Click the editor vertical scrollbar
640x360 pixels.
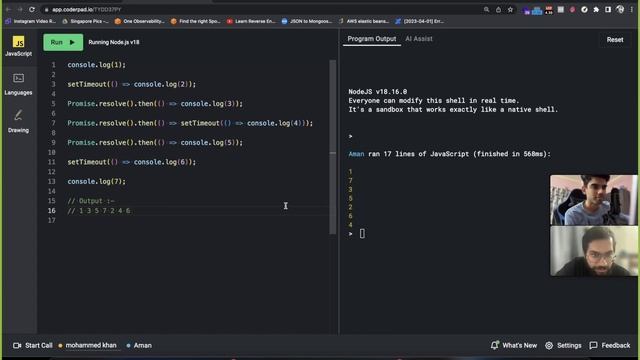333,147
